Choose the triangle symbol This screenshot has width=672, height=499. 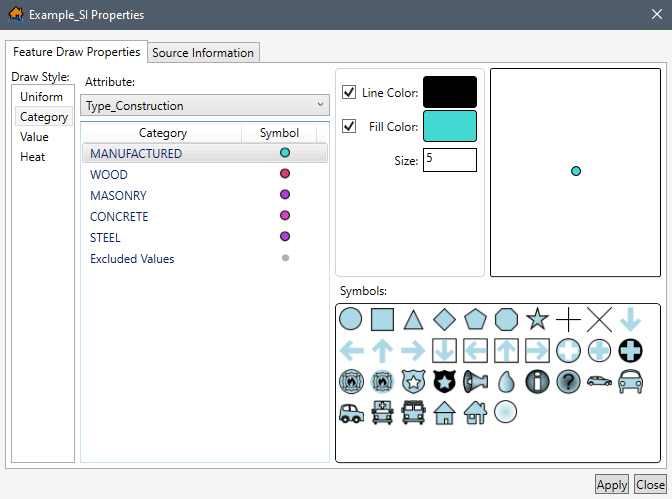(413, 319)
